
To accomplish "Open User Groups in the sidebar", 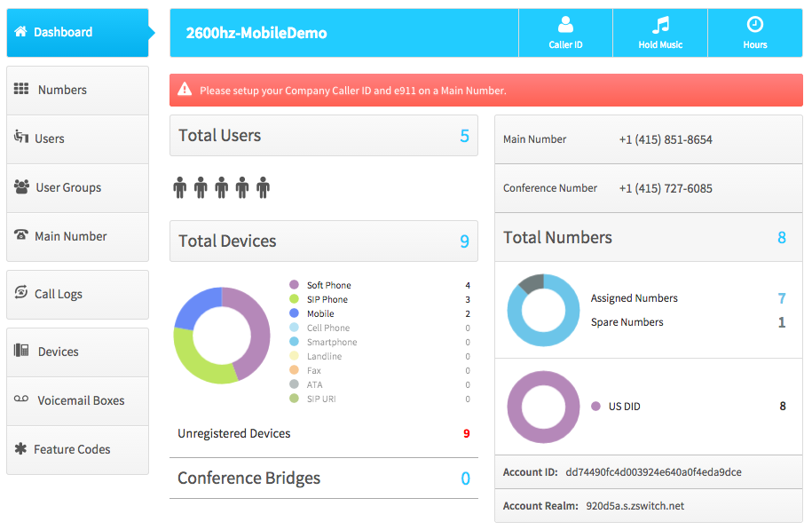I will pyautogui.click(x=78, y=188).
